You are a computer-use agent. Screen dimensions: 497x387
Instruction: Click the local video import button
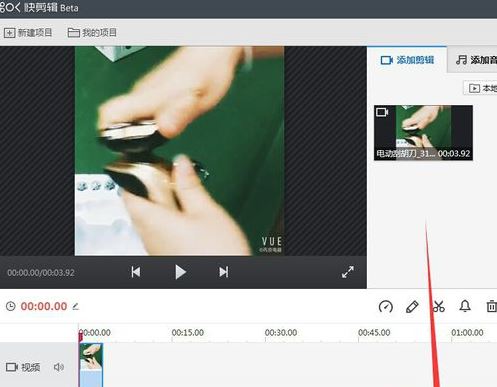tap(481, 88)
